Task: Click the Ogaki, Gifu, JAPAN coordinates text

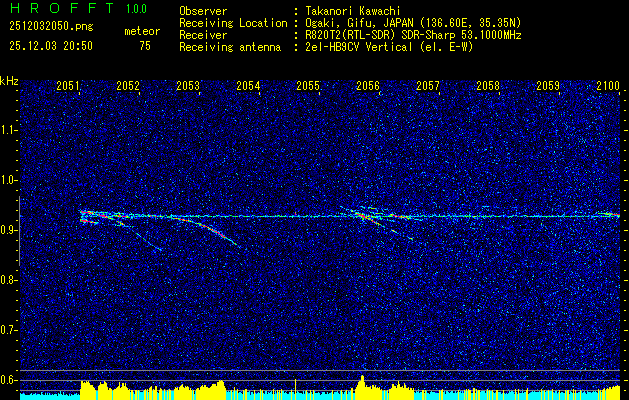Action: (412, 23)
